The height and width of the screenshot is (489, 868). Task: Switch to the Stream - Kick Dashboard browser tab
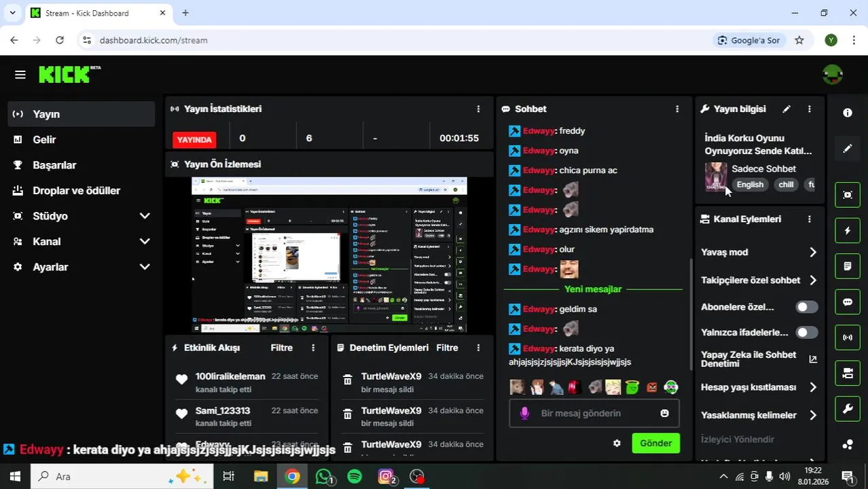pyautogui.click(x=98, y=13)
